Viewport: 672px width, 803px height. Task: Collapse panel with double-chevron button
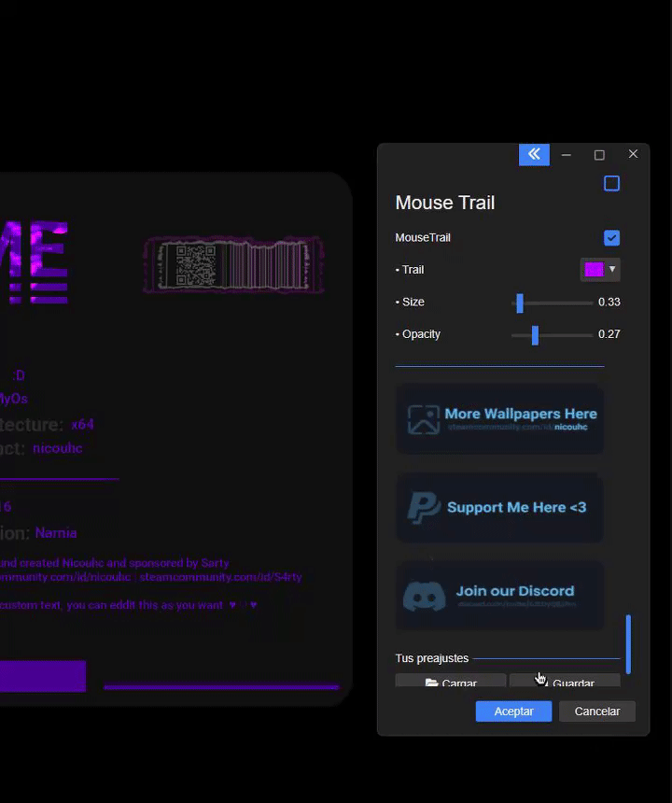pos(534,155)
